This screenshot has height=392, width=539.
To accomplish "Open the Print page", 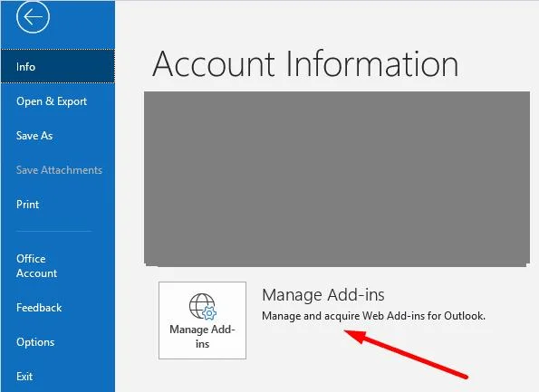I will [x=58, y=205].
